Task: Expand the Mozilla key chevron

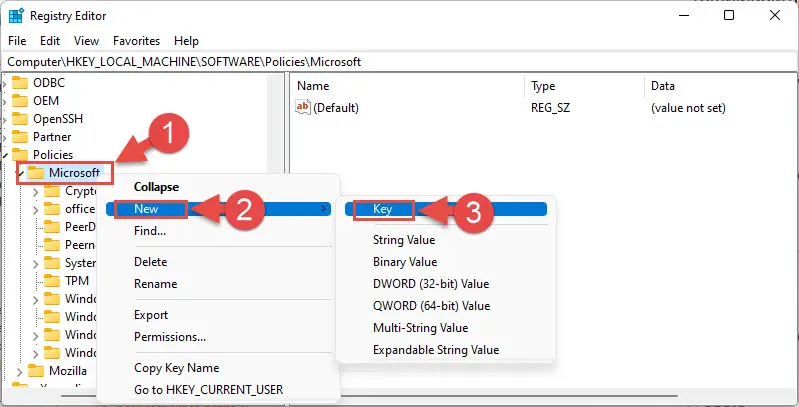Action: (x=19, y=371)
